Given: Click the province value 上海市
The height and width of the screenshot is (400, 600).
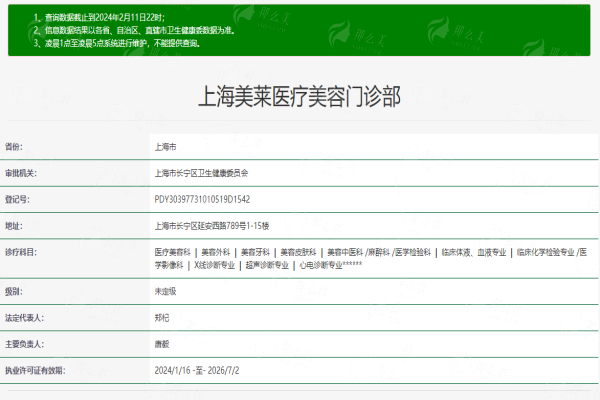Looking at the screenshot, I should click(165, 147).
